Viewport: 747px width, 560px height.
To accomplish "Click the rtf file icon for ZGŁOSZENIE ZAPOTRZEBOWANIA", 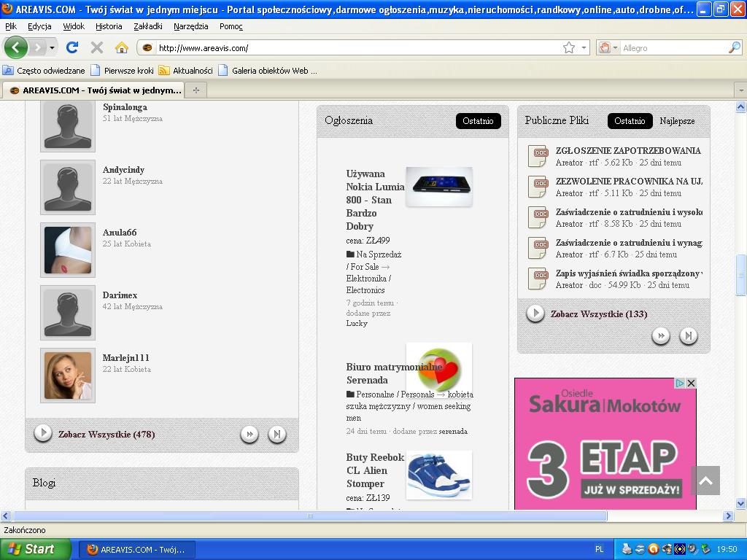I will coord(538,156).
